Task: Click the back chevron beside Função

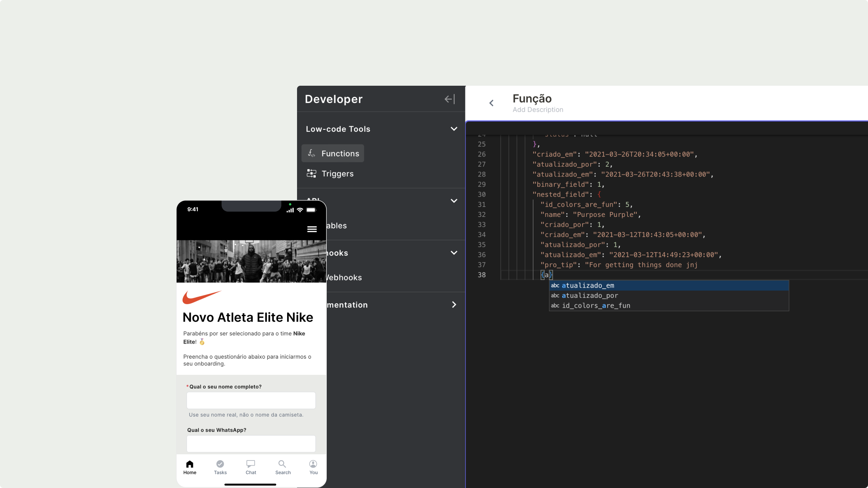Action: 491,103
